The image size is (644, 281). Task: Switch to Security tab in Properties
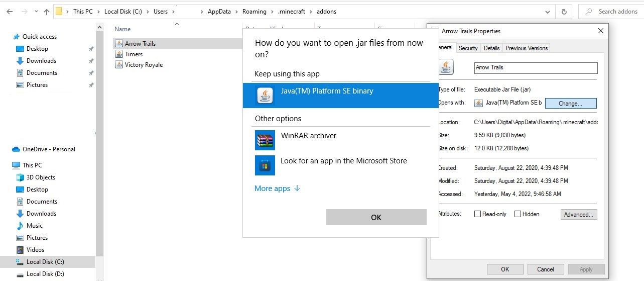[x=468, y=48]
